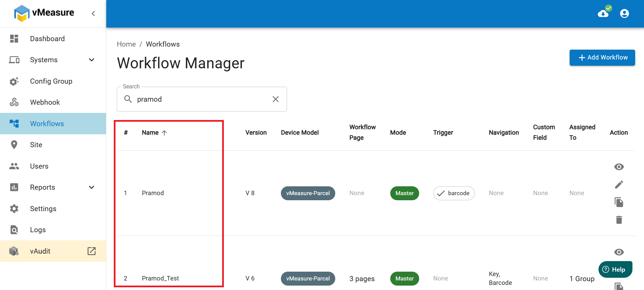The image size is (644, 290).
Task: Click the V 8 version cell
Action: click(x=250, y=193)
